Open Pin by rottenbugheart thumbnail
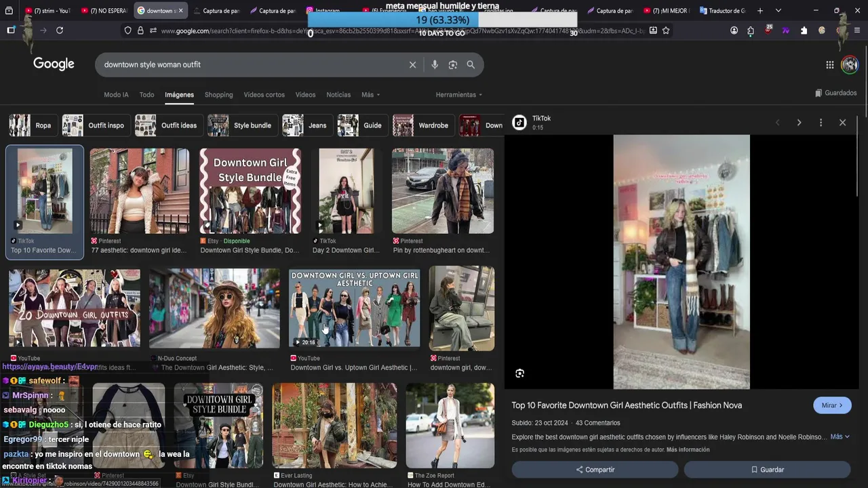 pos(443,191)
